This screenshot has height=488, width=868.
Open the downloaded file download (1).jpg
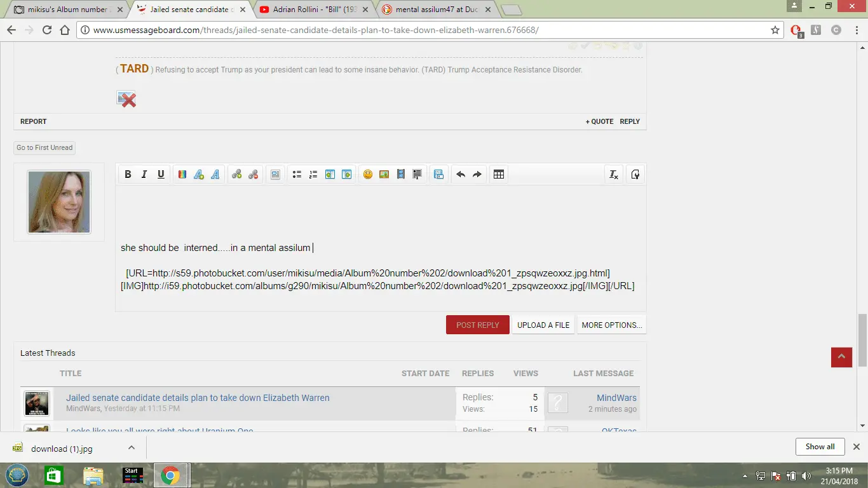coord(61,449)
